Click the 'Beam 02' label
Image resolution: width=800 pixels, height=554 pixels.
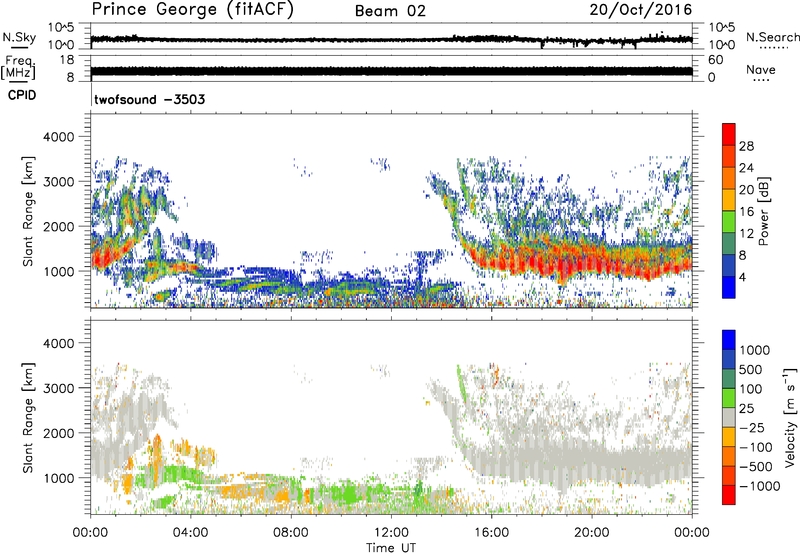(390, 11)
